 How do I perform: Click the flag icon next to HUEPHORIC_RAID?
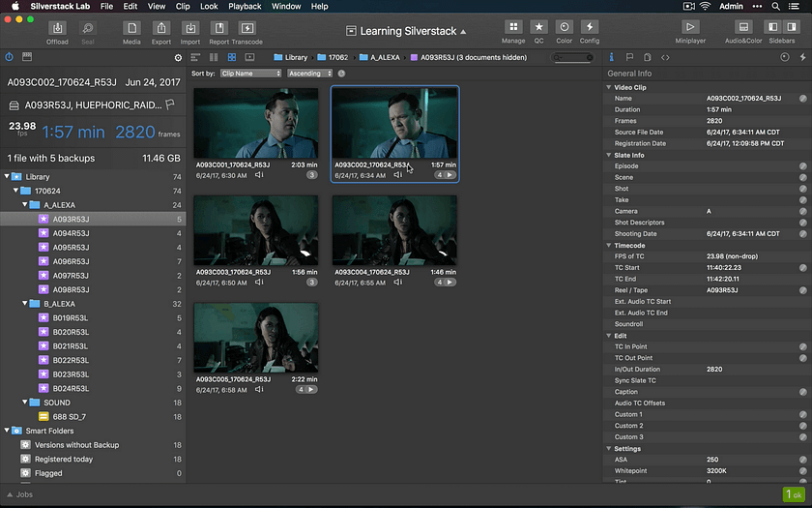[x=170, y=105]
